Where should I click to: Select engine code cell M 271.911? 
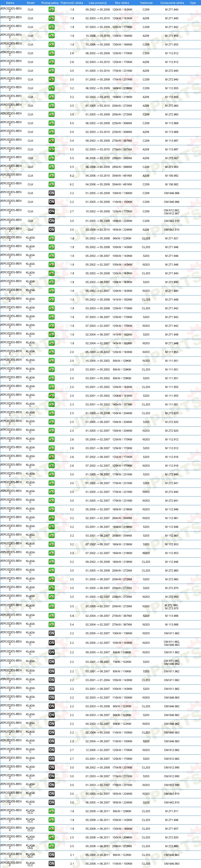pos(172,811)
